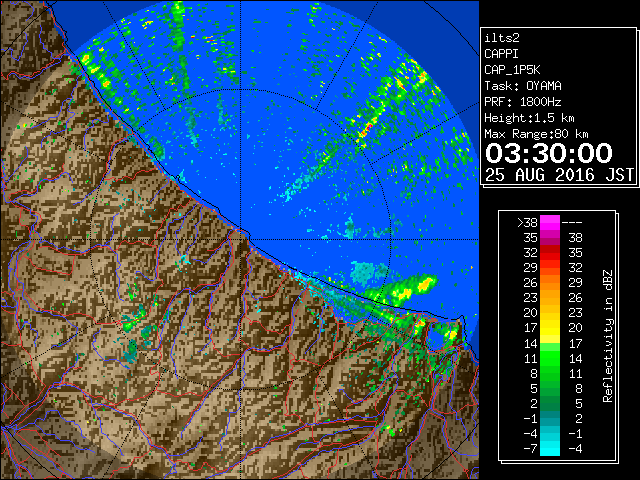The height and width of the screenshot is (480, 640).
Task: Click the '-7' legend value
Action: tap(530, 448)
